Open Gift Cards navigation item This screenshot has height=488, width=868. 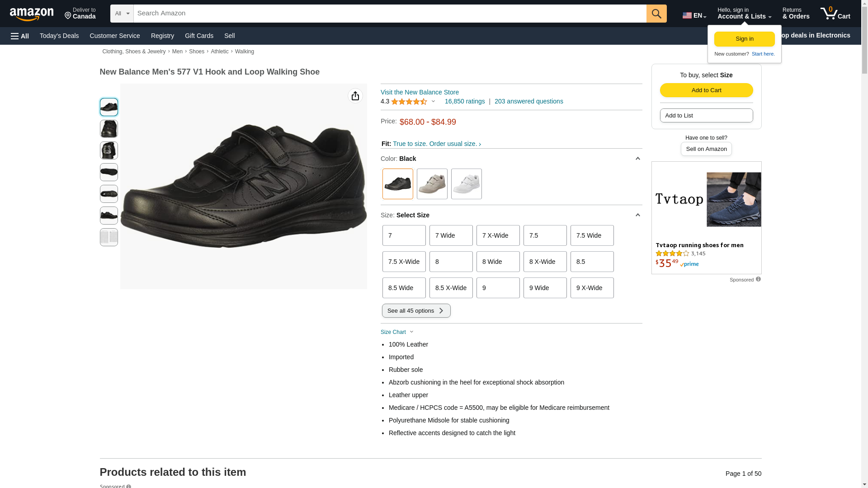199,36
